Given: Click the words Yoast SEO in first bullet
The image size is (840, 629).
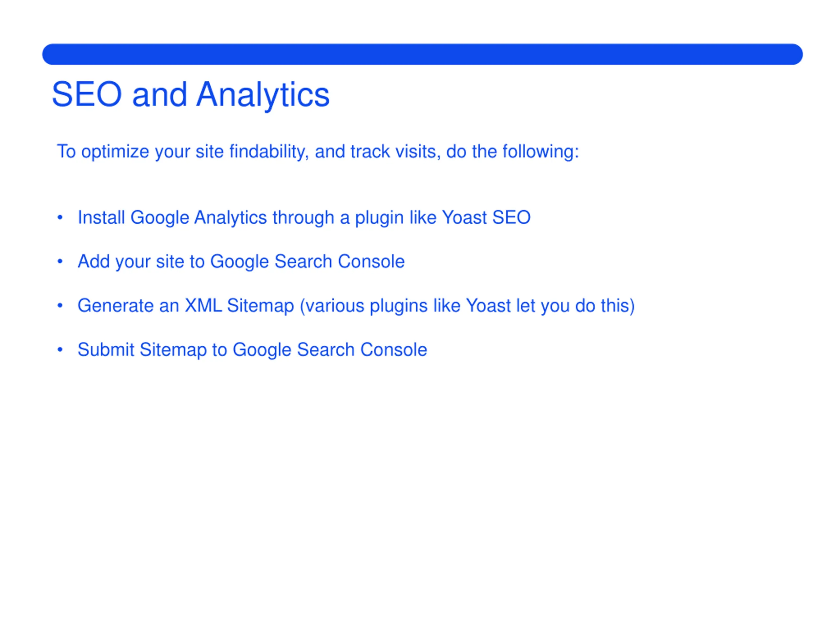Looking at the screenshot, I should 487,218.
